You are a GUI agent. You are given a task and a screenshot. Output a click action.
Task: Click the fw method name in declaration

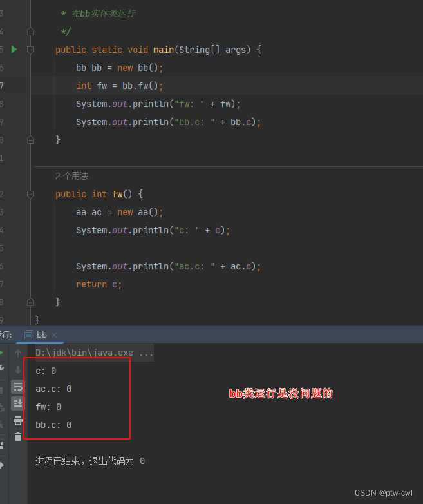[x=117, y=194]
